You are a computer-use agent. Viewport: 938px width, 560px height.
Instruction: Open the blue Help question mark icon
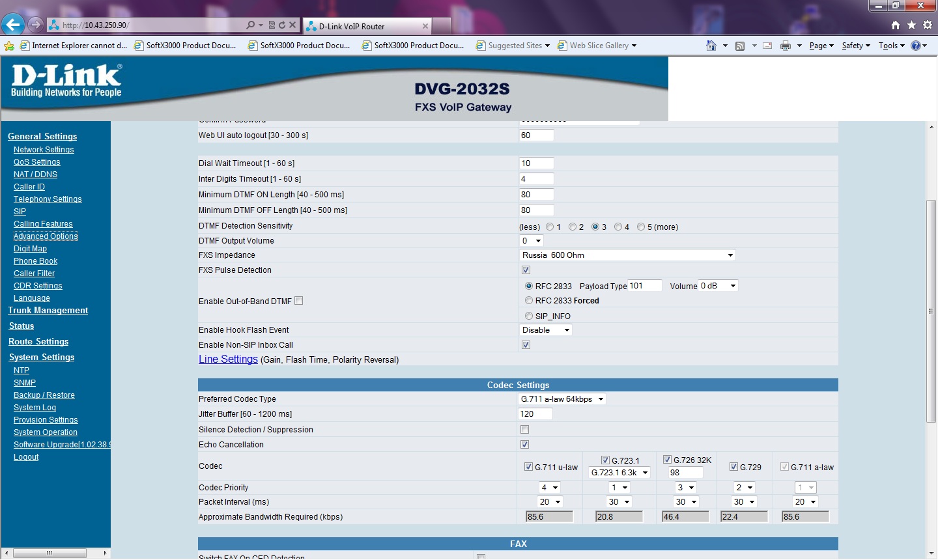[915, 46]
